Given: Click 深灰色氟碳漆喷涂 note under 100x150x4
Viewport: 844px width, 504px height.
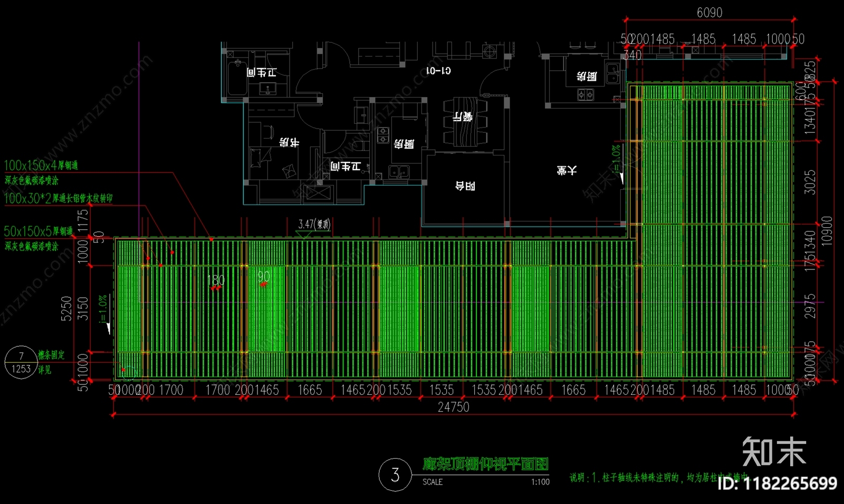Looking at the screenshot, I should (x=32, y=180).
